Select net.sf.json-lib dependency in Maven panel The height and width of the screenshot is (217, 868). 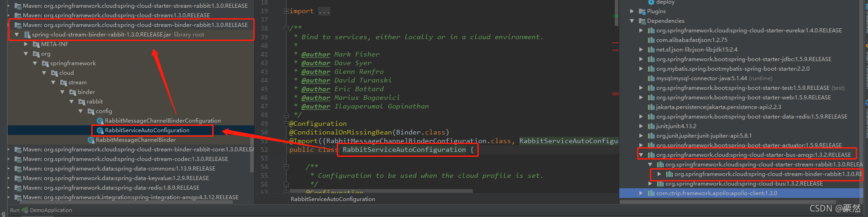(697, 50)
